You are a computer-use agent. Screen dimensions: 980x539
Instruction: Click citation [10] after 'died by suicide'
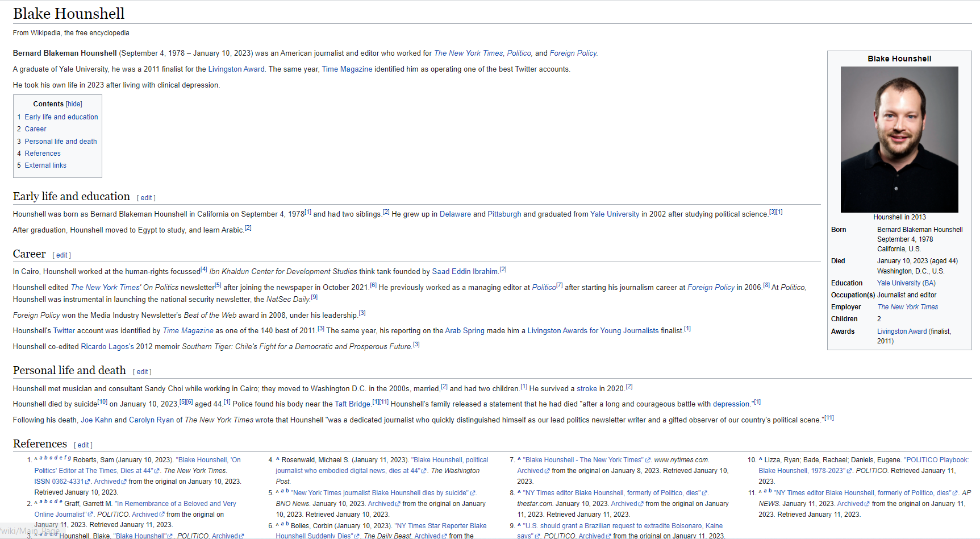click(x=102, y=402)
